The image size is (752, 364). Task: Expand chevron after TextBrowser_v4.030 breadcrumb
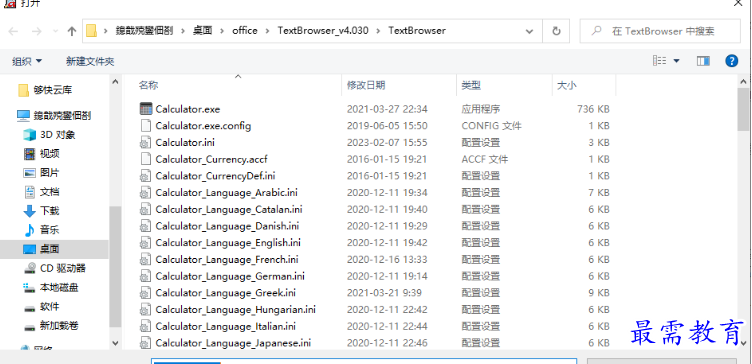[x=378, y=31]
